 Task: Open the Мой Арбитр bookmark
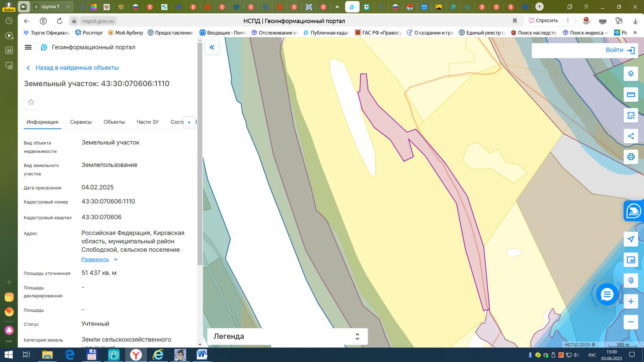coord(125,33)
